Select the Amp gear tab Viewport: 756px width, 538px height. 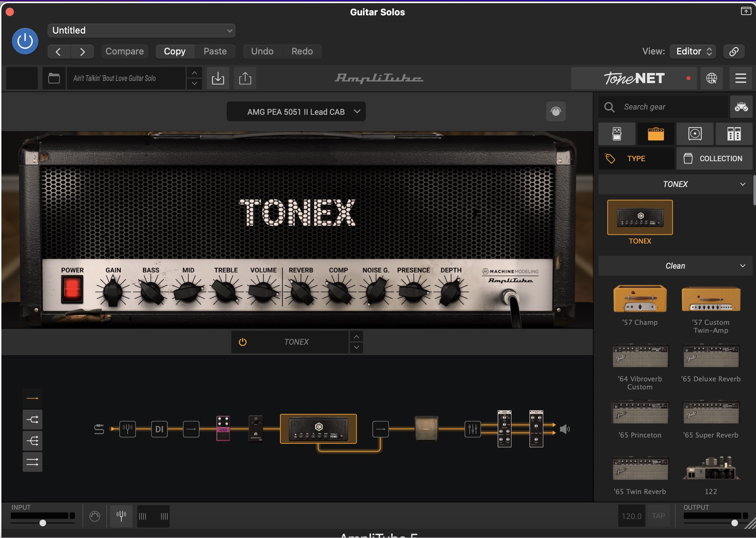(x=656, y=134)
